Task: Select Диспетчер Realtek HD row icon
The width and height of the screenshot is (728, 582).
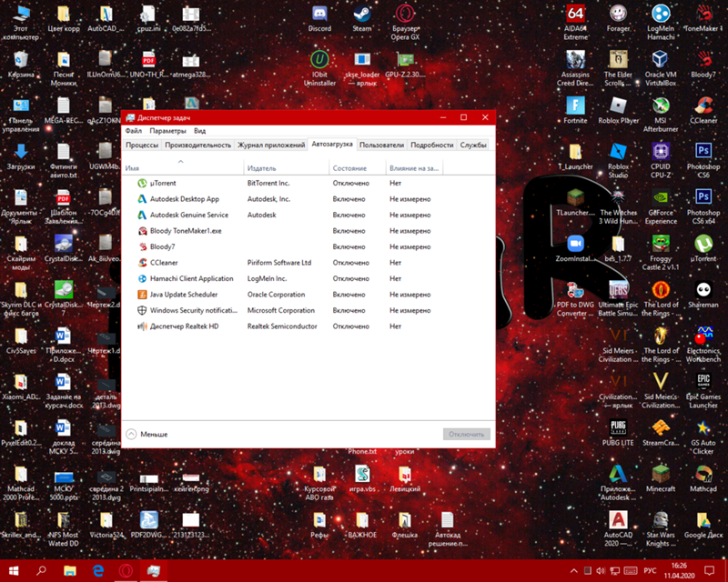Action: coord(142,326)
